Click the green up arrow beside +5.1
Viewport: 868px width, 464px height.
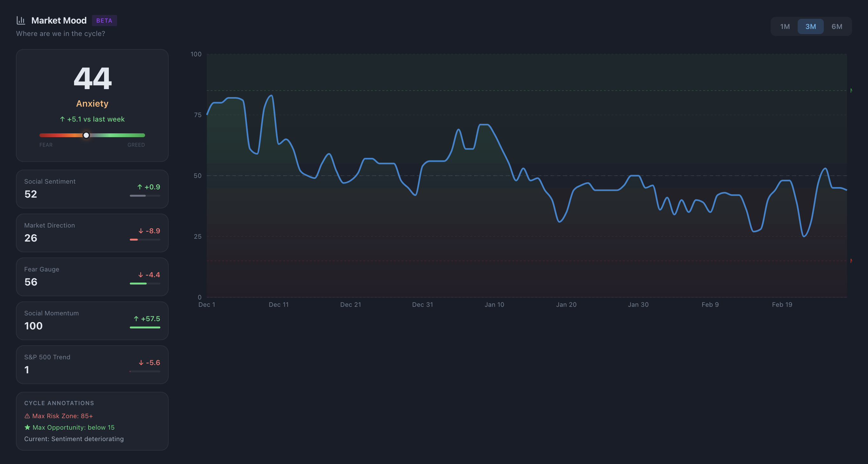pyautogui.click(x=62, y=119)
